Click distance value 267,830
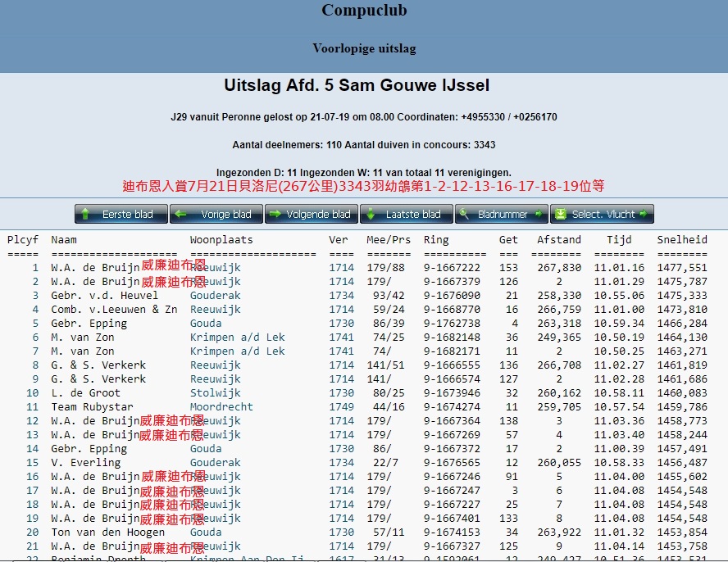The width and height of the screenshot is (728, 562). coord(559,268)
